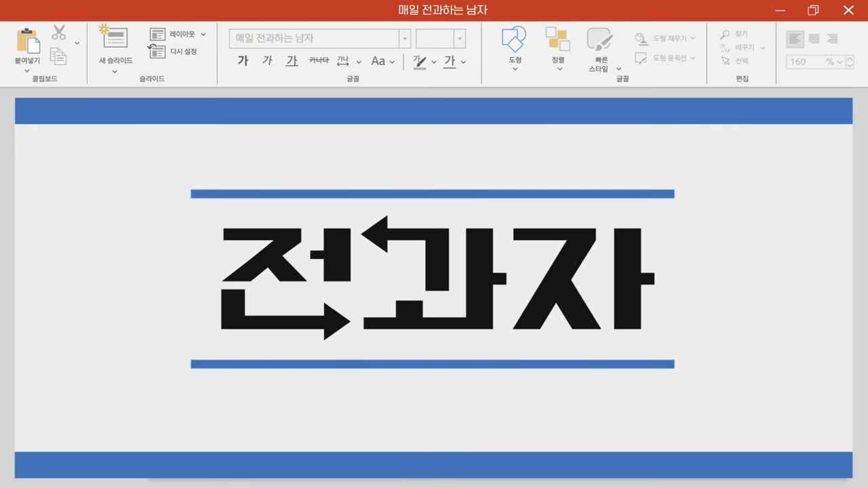Click the font color 가 button
Screen dimensions: 868x488
450,62
